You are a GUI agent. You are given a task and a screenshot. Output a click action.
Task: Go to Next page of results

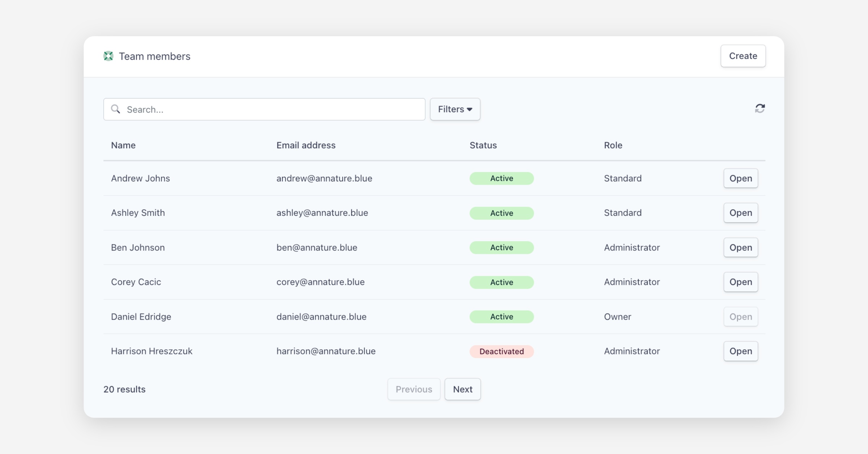coord(462,389)
